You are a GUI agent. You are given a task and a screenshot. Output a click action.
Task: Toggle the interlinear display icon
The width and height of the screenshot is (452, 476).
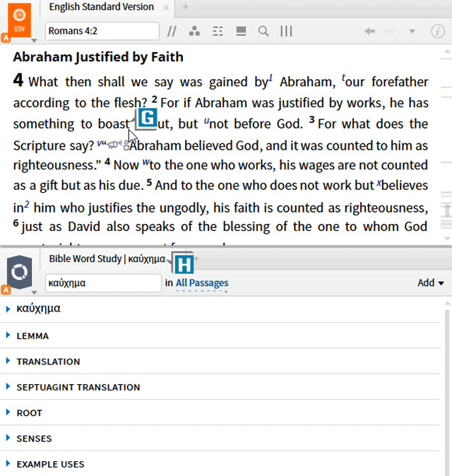(x=218, y=31)
